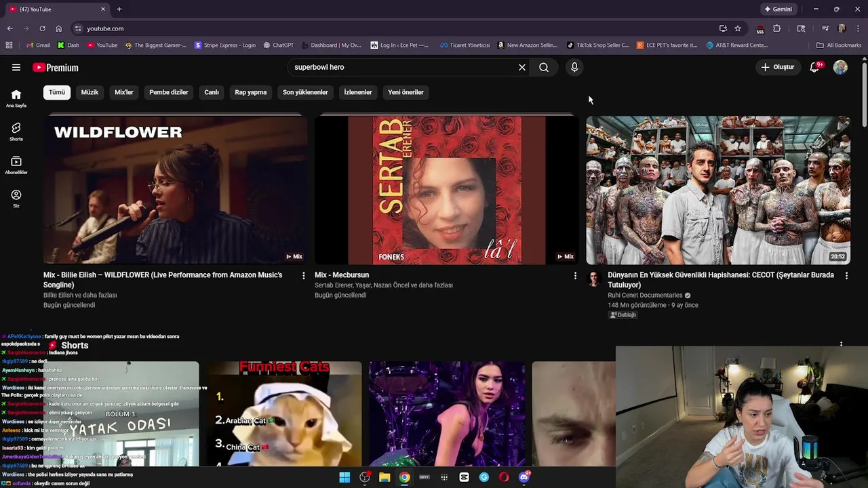Select the Yeni öneriler chip

click(406, 92)
